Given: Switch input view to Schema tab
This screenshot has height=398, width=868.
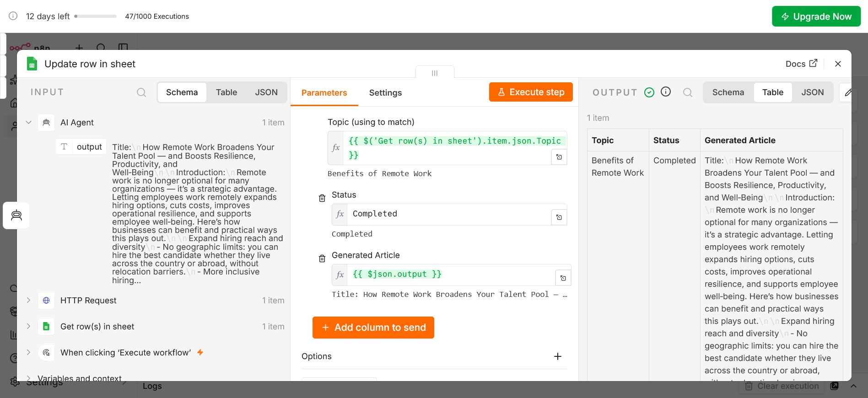Looking at the screenshot, I should pyautogui.click(x=182, y=92).
